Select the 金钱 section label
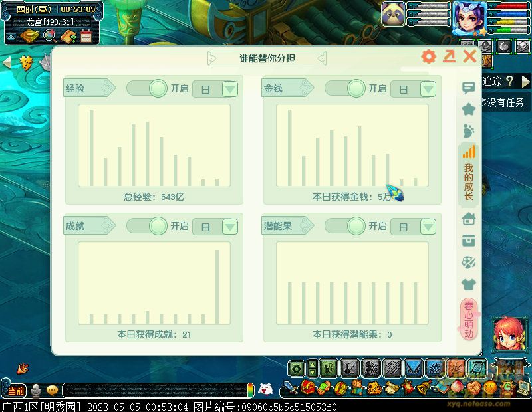This screenshot has width=532, height=412. tap(287, 88)
